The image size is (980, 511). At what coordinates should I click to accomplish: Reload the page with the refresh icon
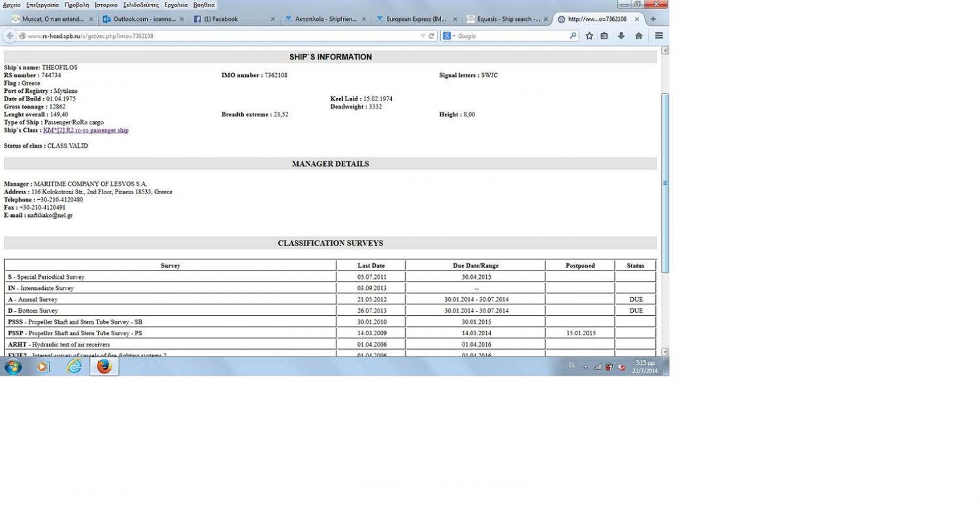pyautogui.click(x=431, y=36)
